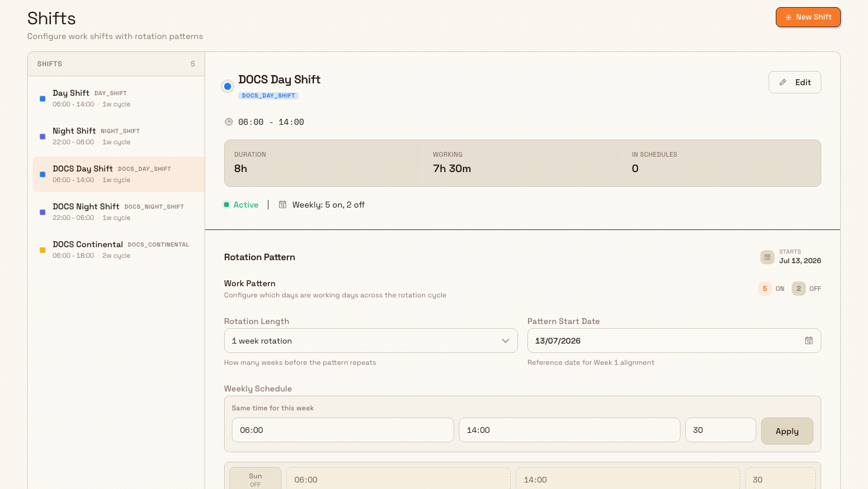Click the Weekly: 5 on, 2 off text
868x489 pixels.
[x=328, y=205]
